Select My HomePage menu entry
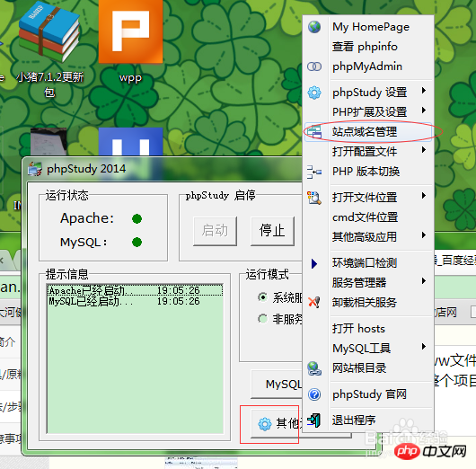The height and width of the screenshot is (469, 476). 368,27
